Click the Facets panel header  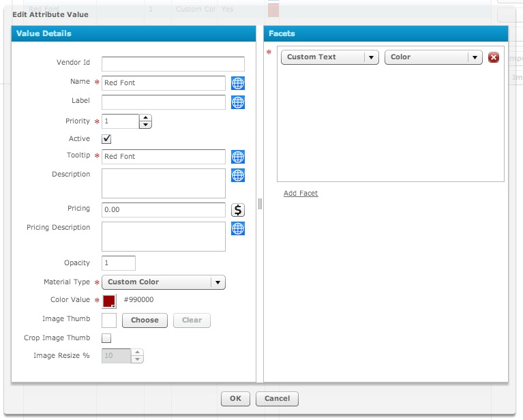[x=386, y=33]
